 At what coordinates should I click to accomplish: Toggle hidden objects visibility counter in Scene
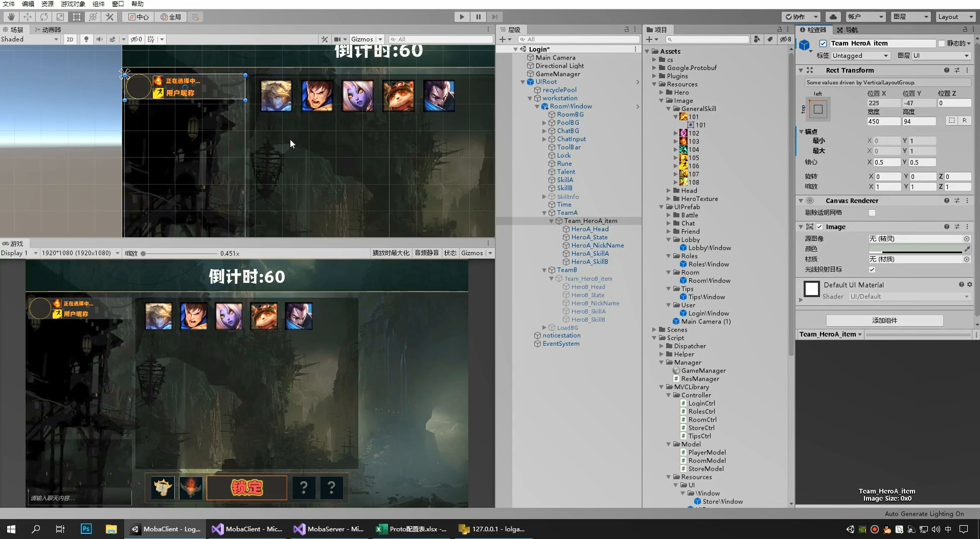click(x=136, y=39)
